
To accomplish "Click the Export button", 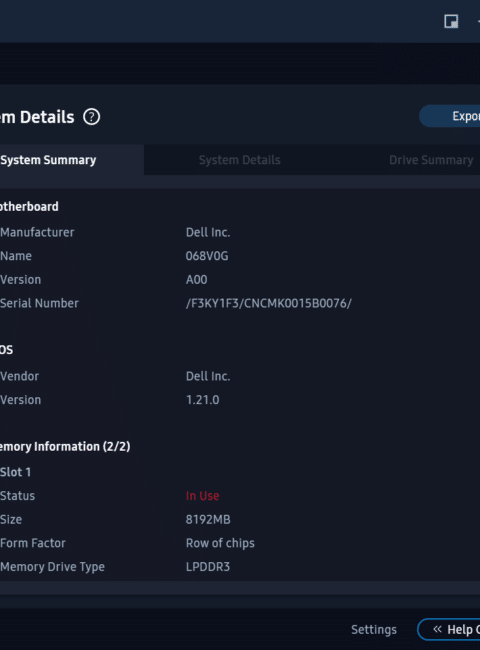I will [x=450, y=116].
